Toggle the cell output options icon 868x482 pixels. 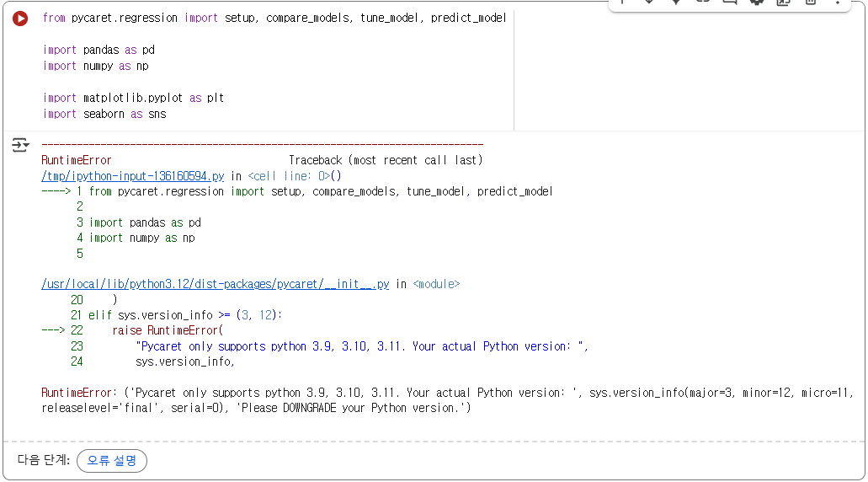coord(20,145)
